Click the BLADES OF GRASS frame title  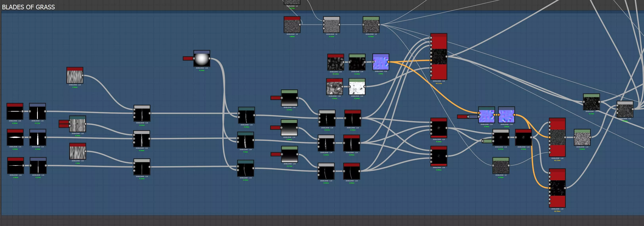(x=28, y=7)
